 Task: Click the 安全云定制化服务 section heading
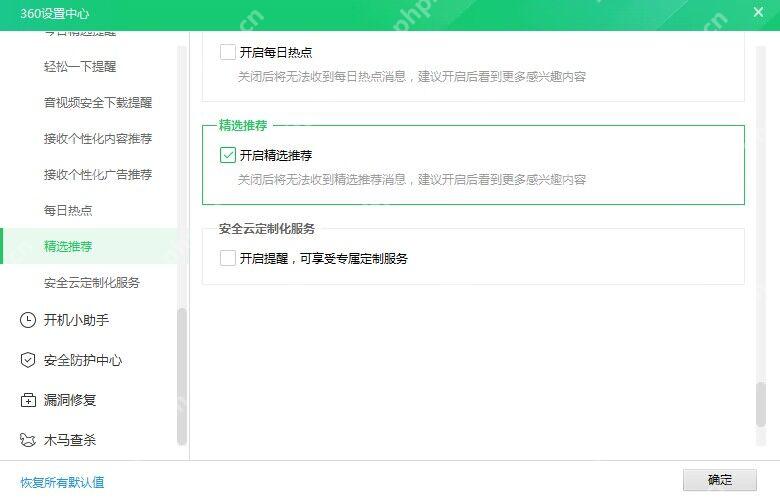[267, 229]
